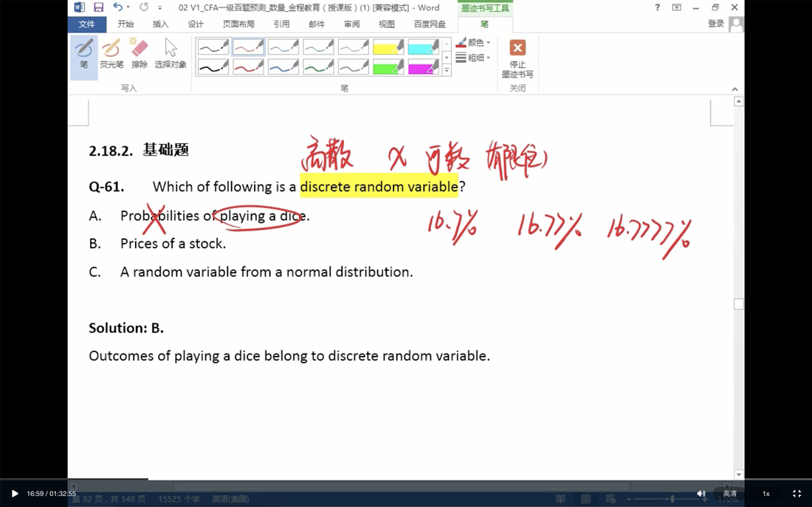Switch to the 审阅 (Review) tab

[351, 24]
